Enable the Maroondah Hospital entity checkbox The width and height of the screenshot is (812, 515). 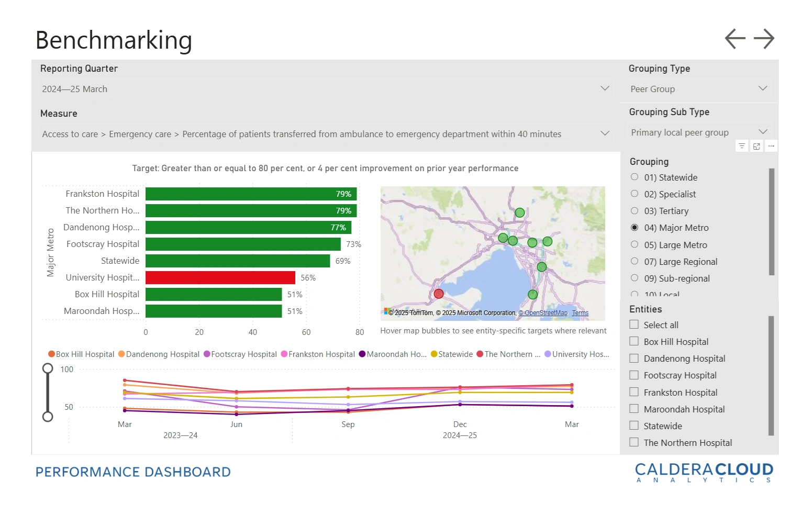tap(634, 409)
